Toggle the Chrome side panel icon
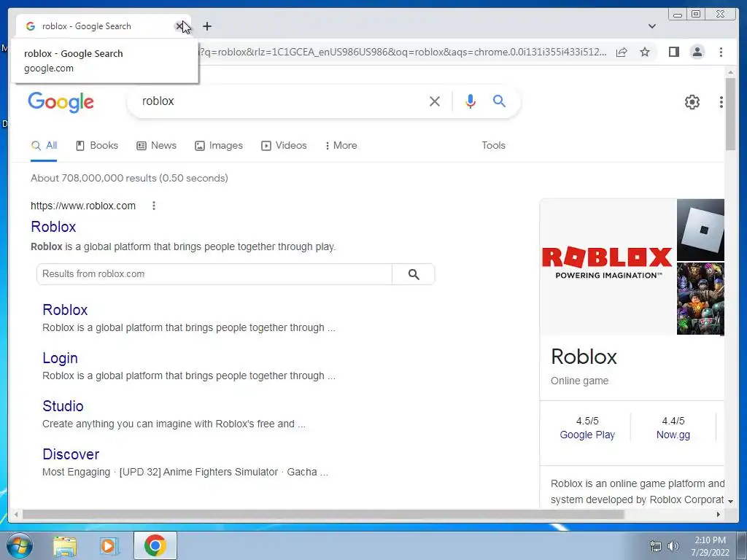Viewport: 747px width, 560px height. point(673,52)
